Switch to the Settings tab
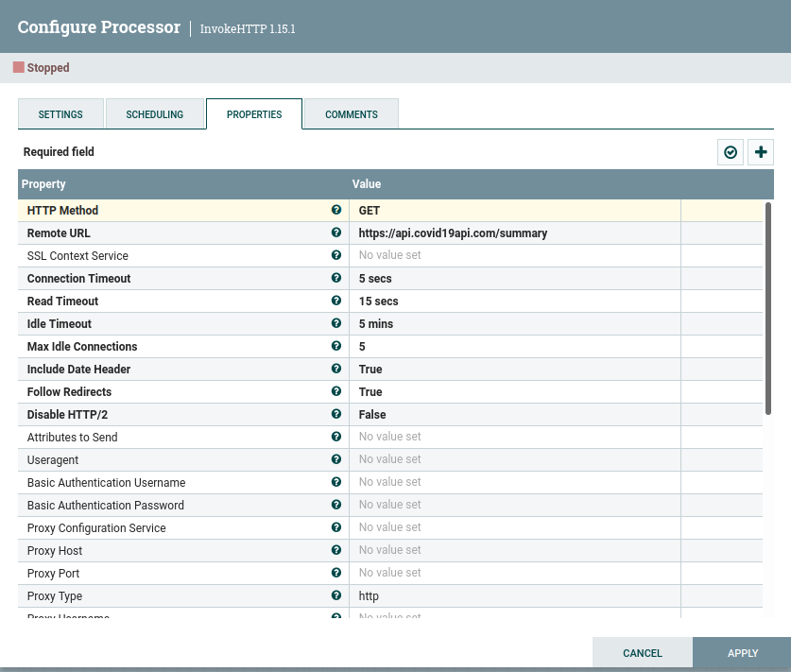 60,114
